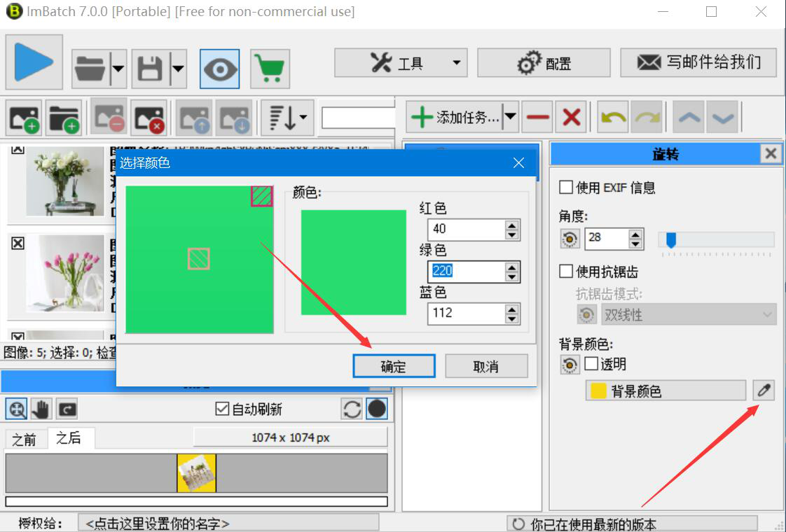Click into the 红色 value field
The height and width of the screenshot is (532, 786).
point(467,229)
